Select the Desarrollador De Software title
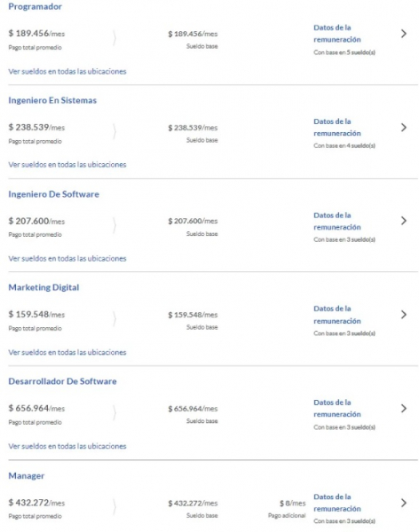The height and width of the screenshot is (532, 419). click(x=62, y=381)
